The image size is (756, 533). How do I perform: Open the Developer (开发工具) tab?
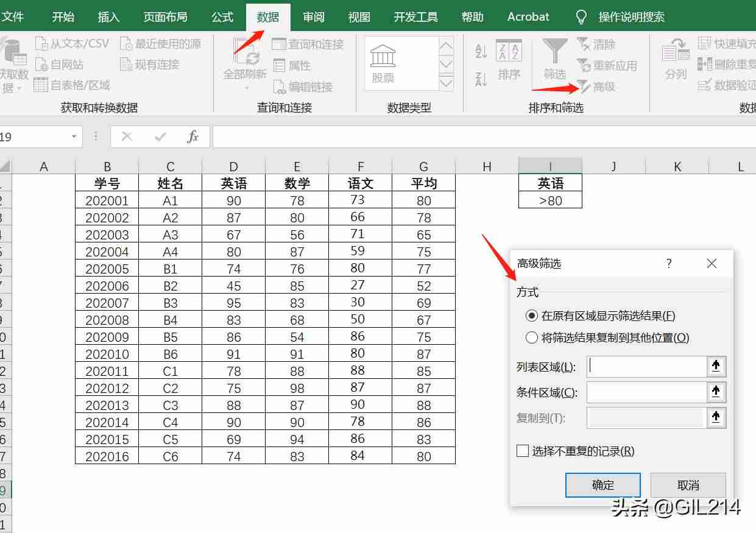tap(416, 17)
